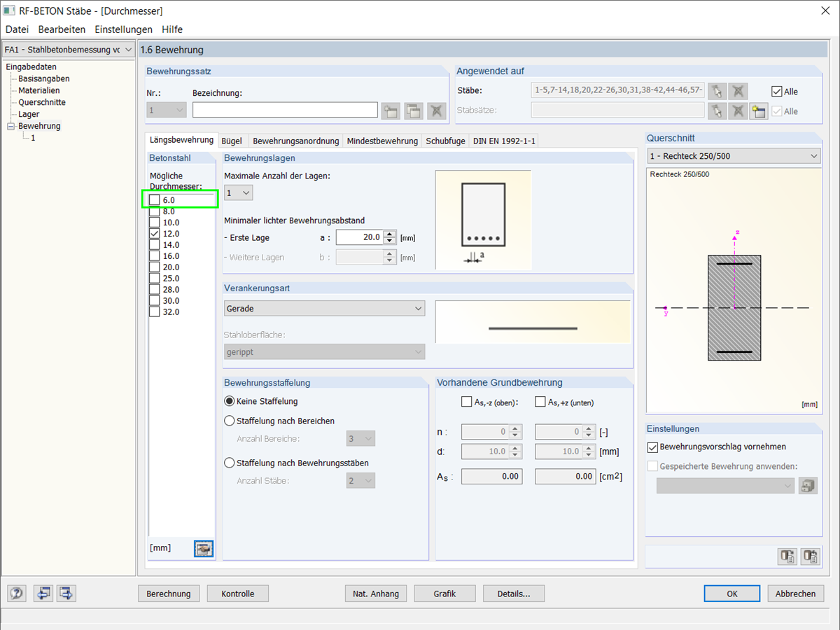Enable the As,-z (oben) checkbox
Screen dimensions: 840x630
(x=467, y=402)
